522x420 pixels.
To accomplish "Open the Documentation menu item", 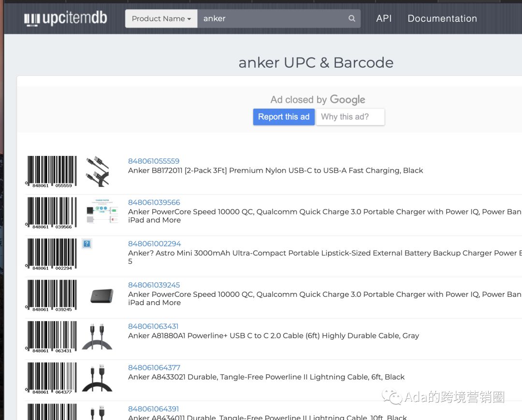I will 442,19.
